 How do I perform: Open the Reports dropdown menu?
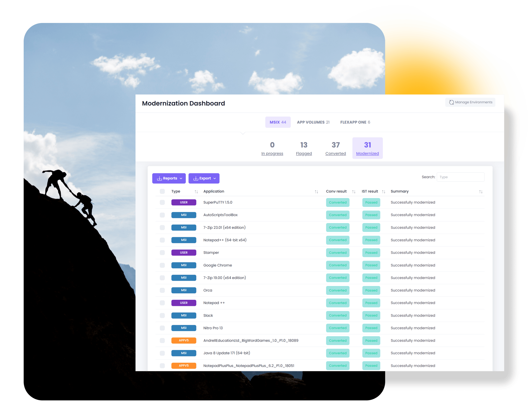click(x=170, y=178)
